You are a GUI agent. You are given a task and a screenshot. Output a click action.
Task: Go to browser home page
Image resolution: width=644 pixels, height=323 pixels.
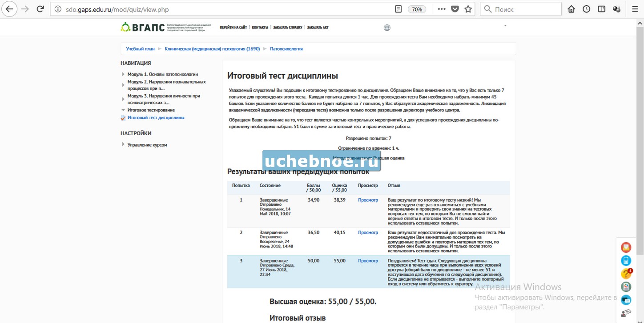click(x=572, y=9)
